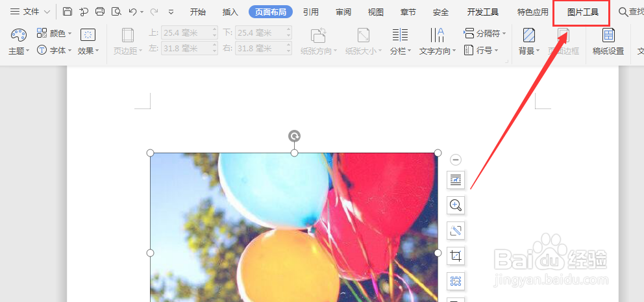
Task: Open the 纸张大小 paper size dropdown
Action: click(x=364, y=42)
